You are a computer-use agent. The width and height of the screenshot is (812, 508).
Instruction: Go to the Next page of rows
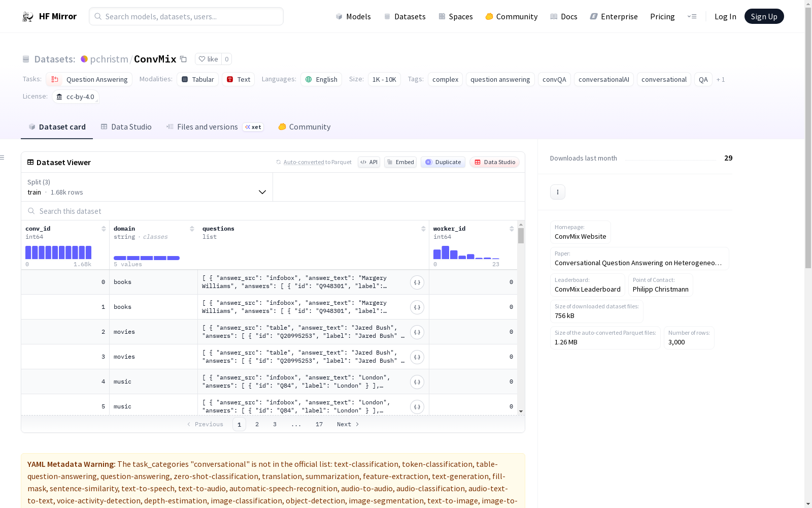coord(348,424)
